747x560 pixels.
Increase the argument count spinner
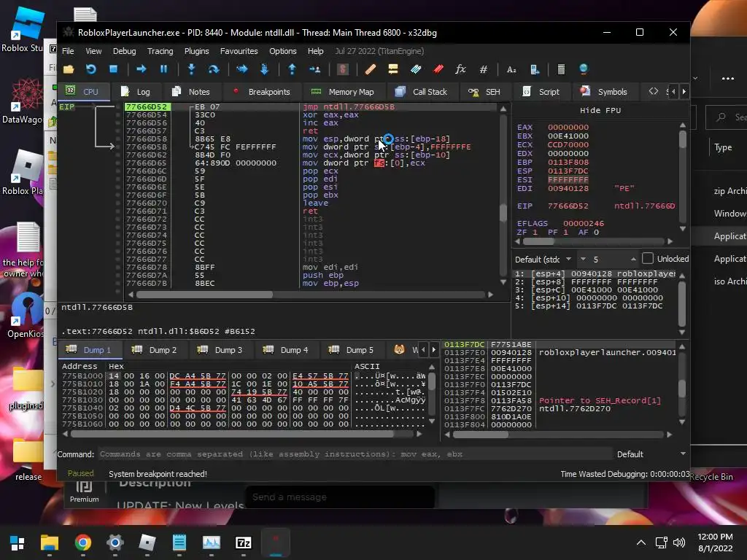pyautogui.click(x=633, y=259)
